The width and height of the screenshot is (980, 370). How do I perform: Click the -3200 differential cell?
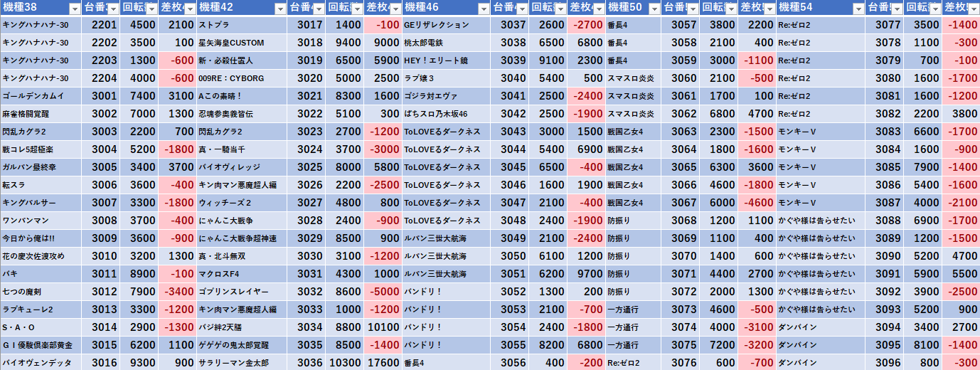click(757, 344)
